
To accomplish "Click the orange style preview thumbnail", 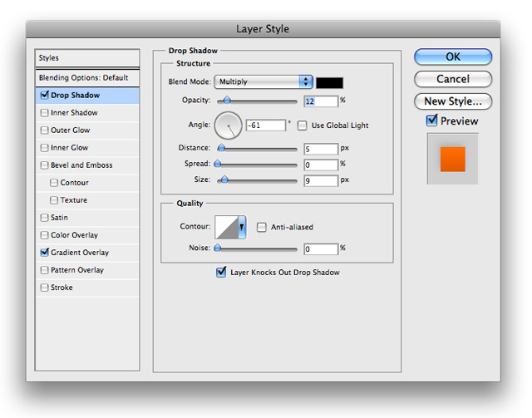I will pos(452,159).
